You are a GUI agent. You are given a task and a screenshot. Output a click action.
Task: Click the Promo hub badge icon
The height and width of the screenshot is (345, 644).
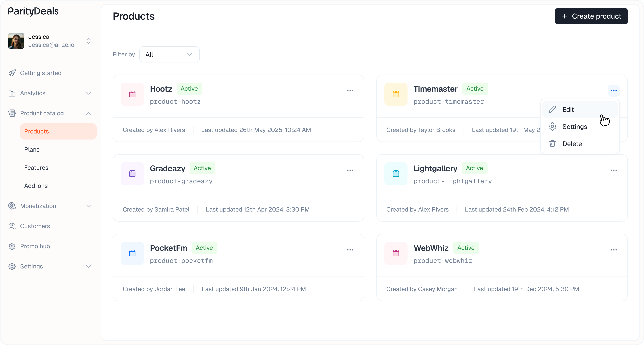[x=12, y=246]
